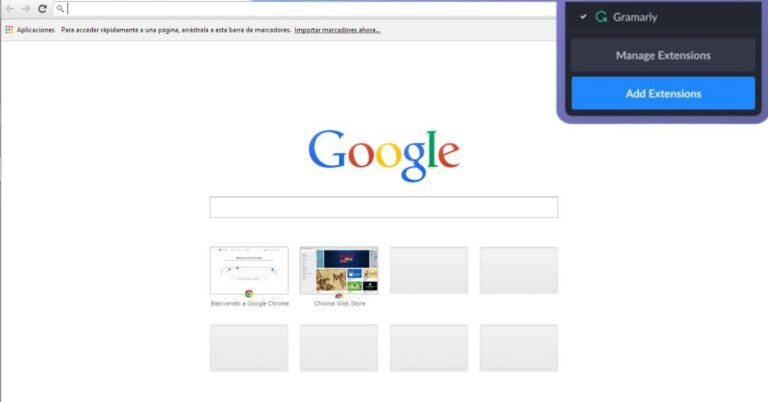Toggle the Gramarly checkmark
Viewport: 768px width, 402px height.
(583, 17)
